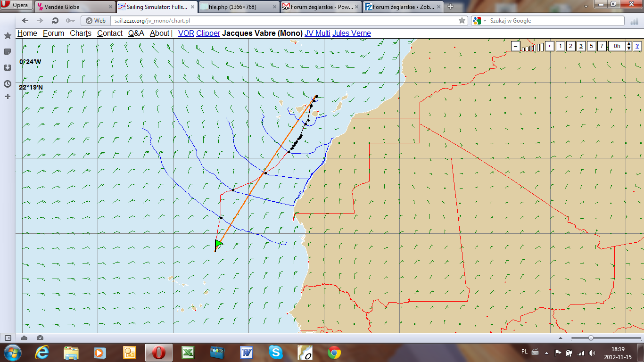644x362 pixels.
Task: Adjust the page zoom slider
Action: [591, 338]
